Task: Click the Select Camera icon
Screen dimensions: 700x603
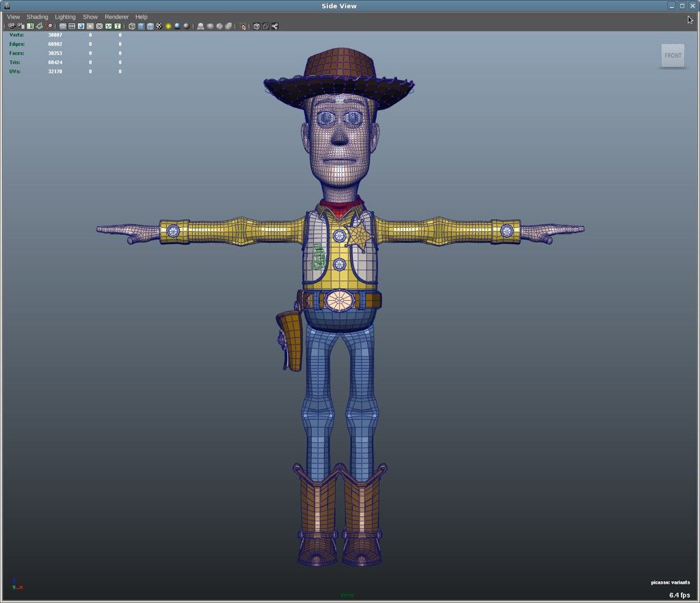Action: pyautogui.click(x=12, y=26)
